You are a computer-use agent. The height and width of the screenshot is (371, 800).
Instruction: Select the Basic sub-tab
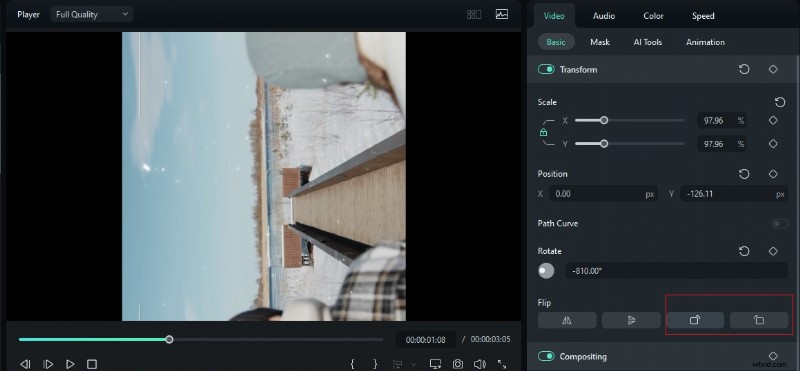[x=556, y=42]
